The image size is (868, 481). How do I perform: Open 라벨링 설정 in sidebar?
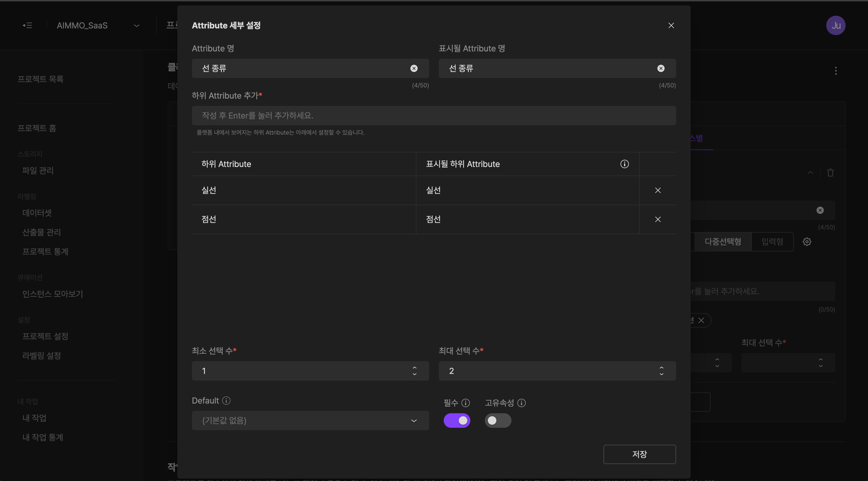41,355
